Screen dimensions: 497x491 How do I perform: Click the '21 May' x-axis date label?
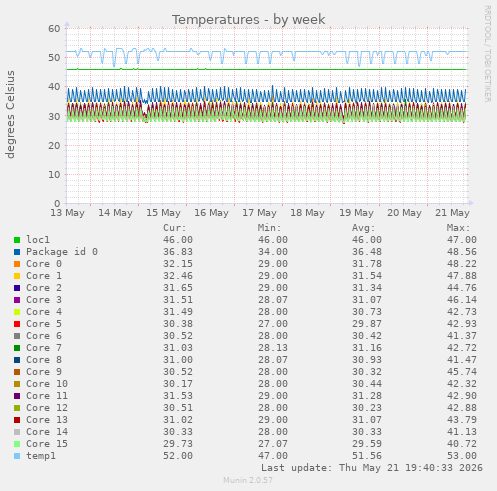[452, 213]
